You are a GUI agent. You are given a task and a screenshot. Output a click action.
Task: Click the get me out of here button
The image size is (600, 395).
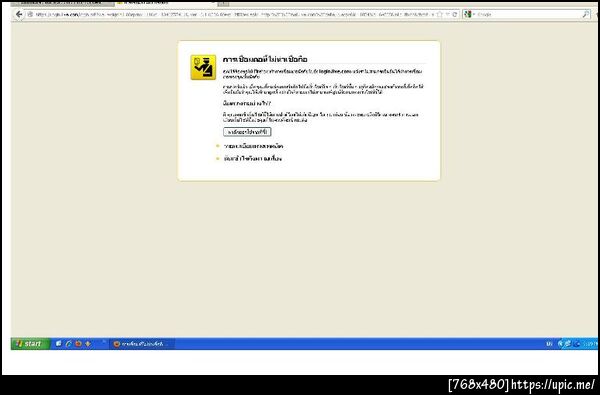[x=247, y=132]
